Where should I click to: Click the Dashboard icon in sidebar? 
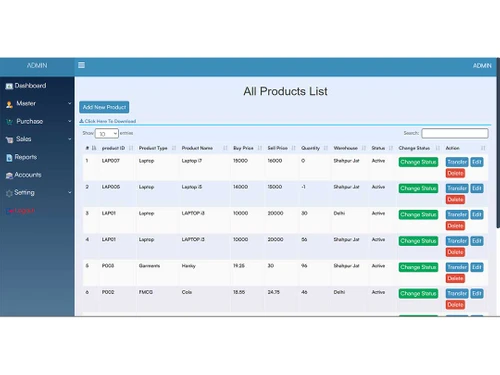(x=9, y=86)
